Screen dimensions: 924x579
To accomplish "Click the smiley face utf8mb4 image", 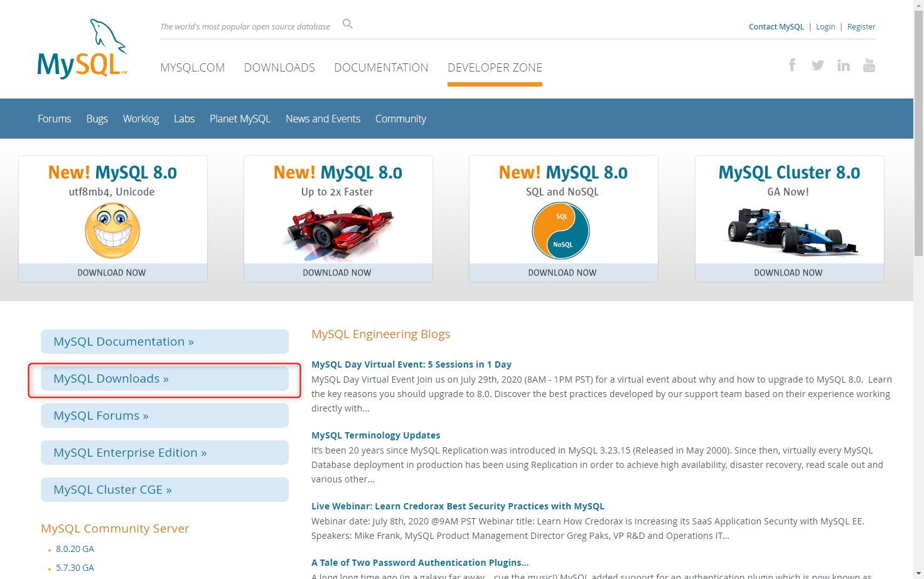I will [x=112, y=231].
